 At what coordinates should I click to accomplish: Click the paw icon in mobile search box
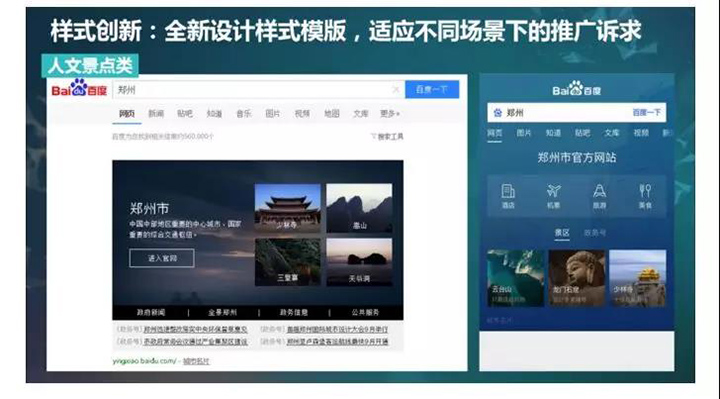pyautogui.click(x=497, y=112)
